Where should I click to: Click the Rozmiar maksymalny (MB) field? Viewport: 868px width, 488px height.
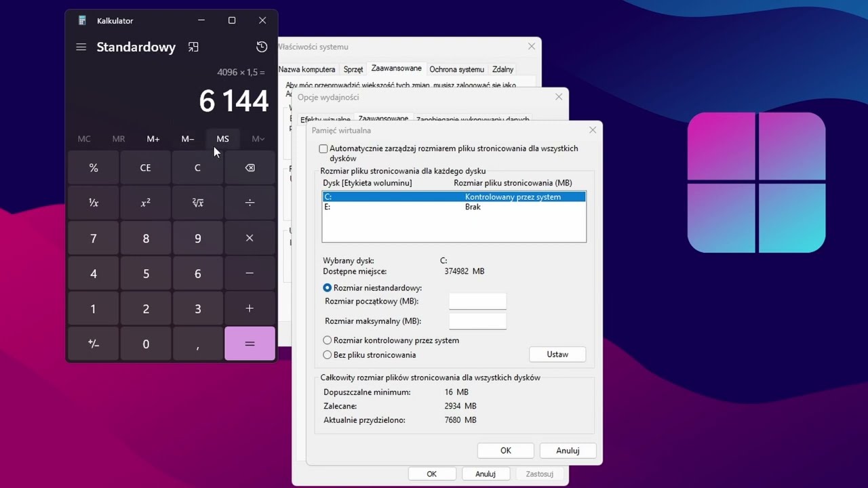[x=478, y=321]
